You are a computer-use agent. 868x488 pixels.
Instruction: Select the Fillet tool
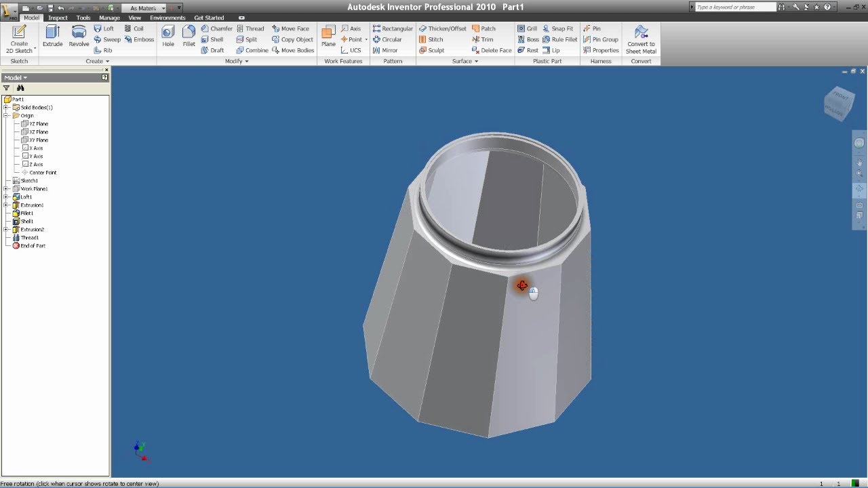click(189, 37)
